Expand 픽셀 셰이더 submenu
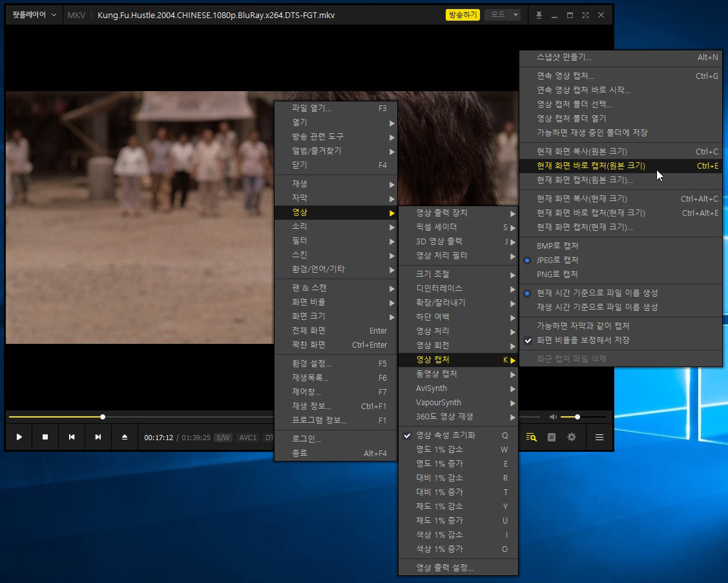728x583 pixels. (458, 227)
